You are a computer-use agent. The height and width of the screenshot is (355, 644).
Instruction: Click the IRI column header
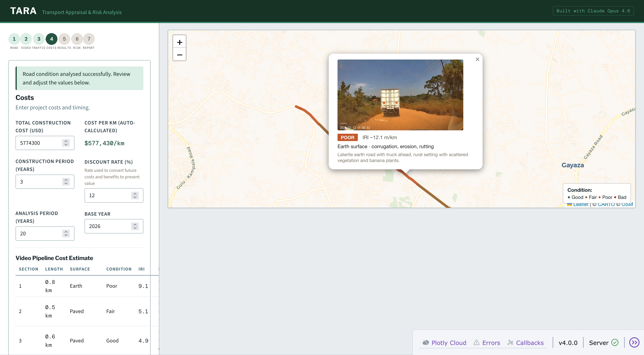[x=142, y=269]
